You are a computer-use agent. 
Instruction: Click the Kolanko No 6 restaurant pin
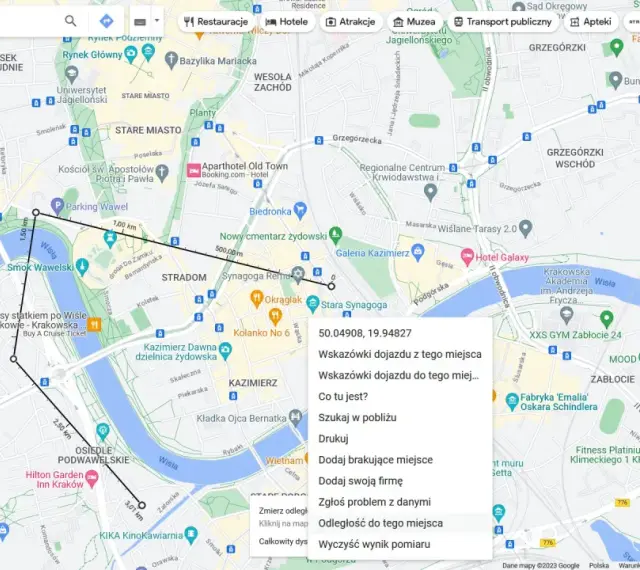coord(275,317)
